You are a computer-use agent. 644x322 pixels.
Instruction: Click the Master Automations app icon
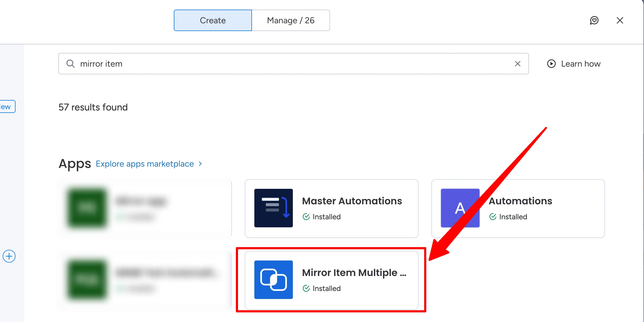coord(273,208)
